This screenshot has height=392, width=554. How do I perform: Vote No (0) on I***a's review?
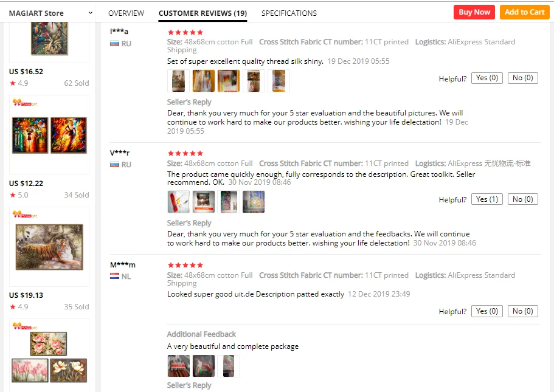(x=522, y=78)
